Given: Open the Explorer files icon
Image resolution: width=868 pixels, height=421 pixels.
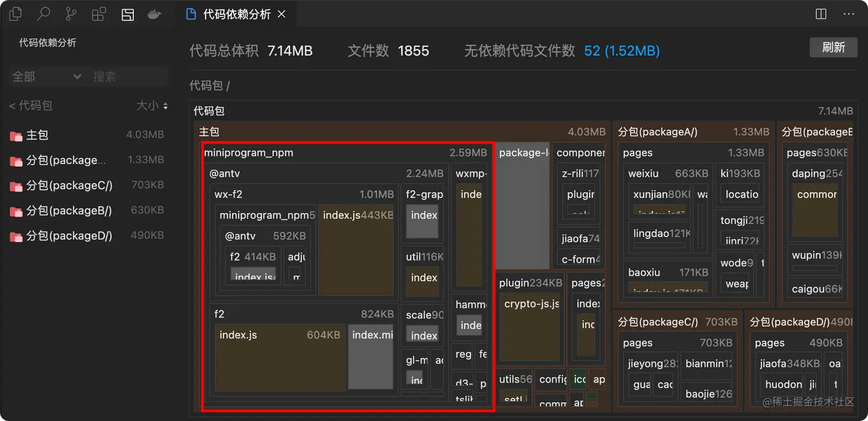Looking at the screenshot, I should pos(15,14).
